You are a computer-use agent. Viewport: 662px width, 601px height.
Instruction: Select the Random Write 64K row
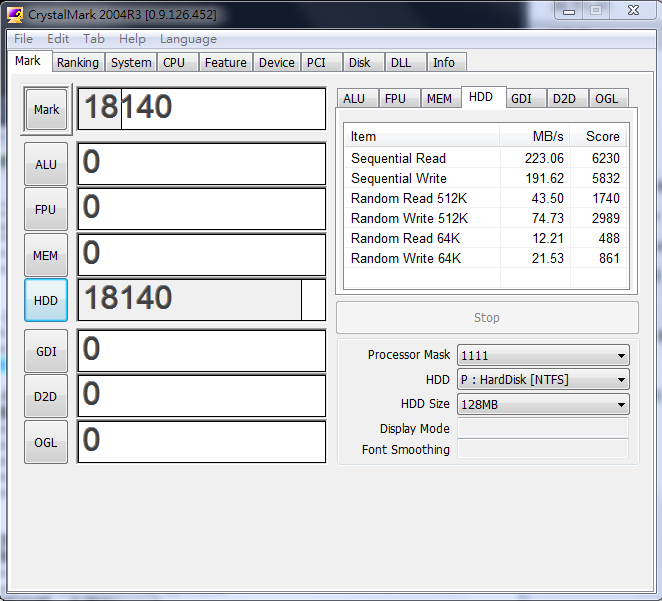(486, 258)
